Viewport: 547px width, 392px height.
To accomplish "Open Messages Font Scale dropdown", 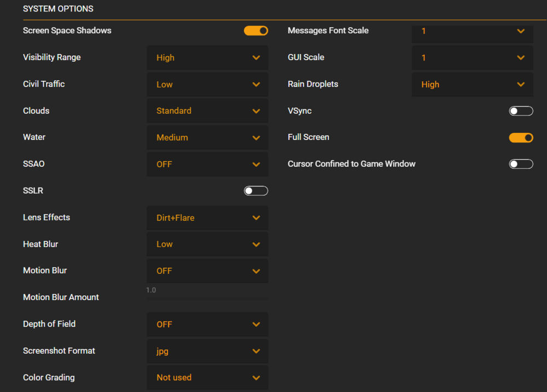I will pyautogui.click(x=472, y=32).
